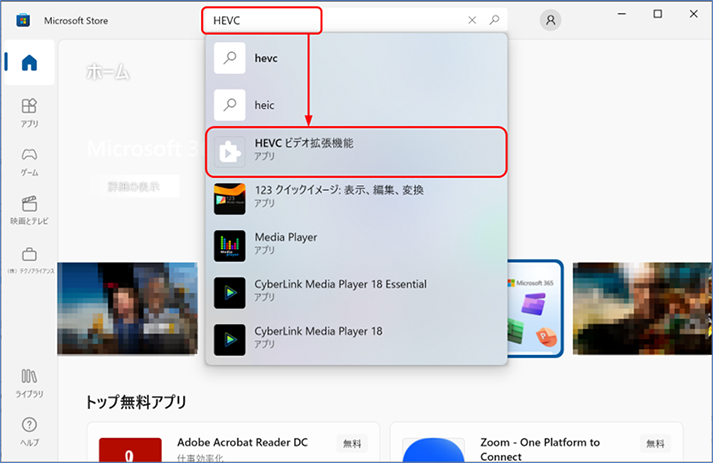Open the right featured banner thumbnail

pyautogui.click(x=642, y=308)
